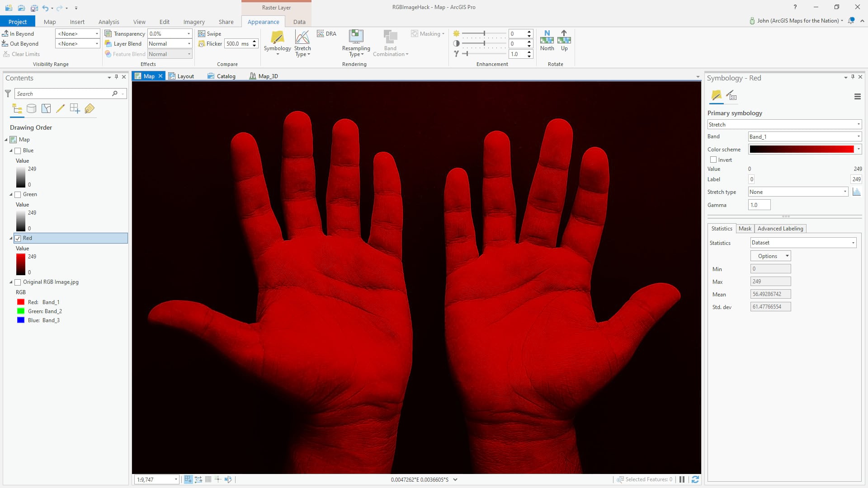The width and height of the screenshot is (868, 488).
Task: Click the refresh map icon
Action: [x=695, y=479]
